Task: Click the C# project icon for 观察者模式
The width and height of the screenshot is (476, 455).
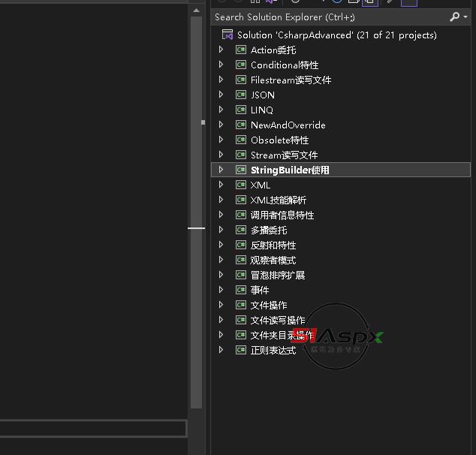Action: tap(241, 260)
